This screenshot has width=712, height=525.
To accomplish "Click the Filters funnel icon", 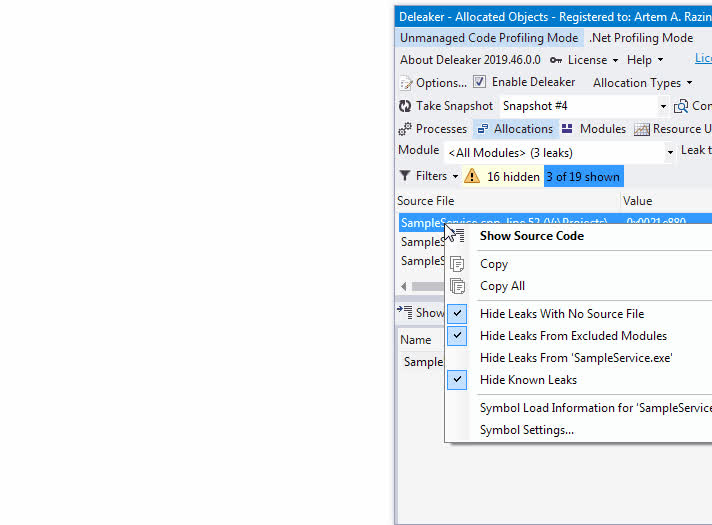I will coord(405,176).
